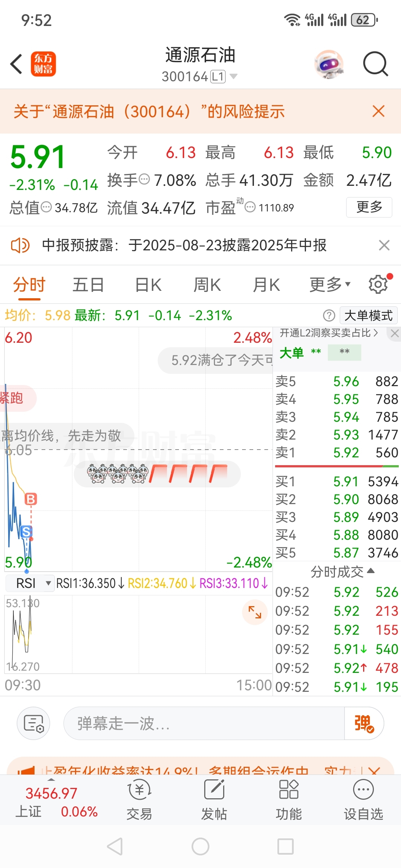Select the 卖1 row at 5.92
The width and height of the screenshot is (401, 868).
coord(337,453)
